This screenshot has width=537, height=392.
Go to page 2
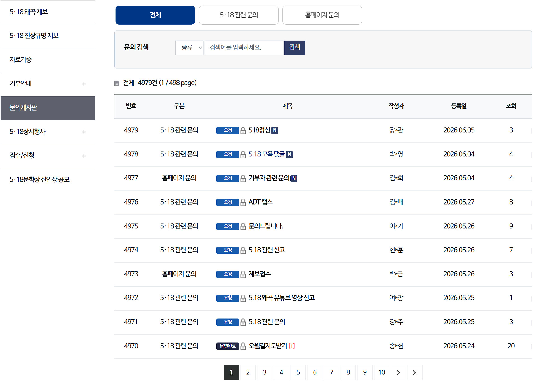248,372
